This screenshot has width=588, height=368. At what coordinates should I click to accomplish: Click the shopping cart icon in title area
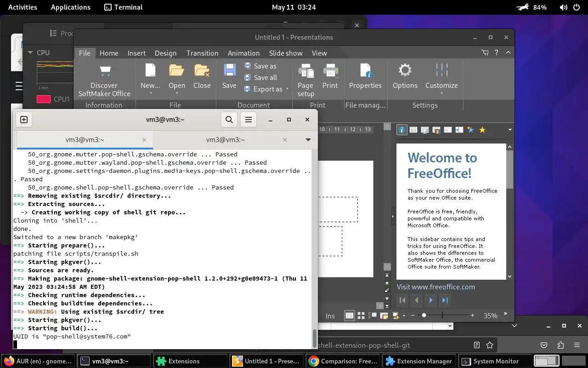pos(485,53)
